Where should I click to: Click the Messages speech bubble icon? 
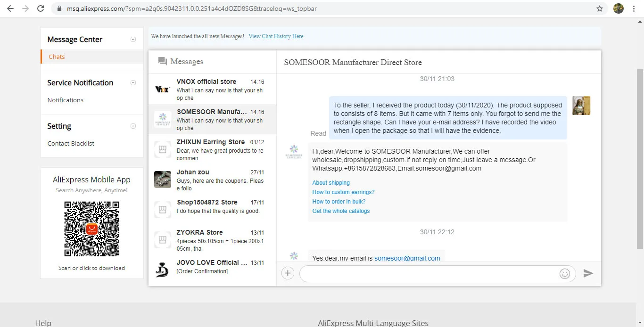click(x=163, y=61)
